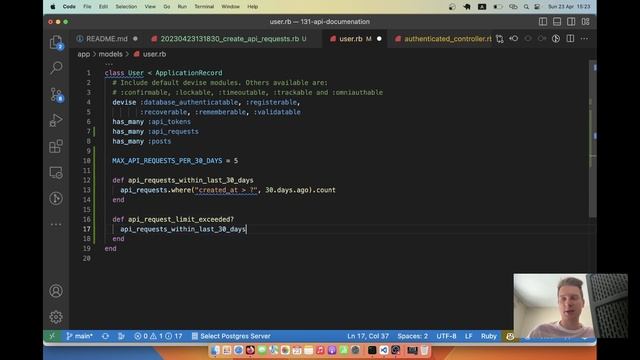Open the Manage gear icon
The width and height of the screenshot is (640, 360).
pyautogui.click(x=56, y=317)
